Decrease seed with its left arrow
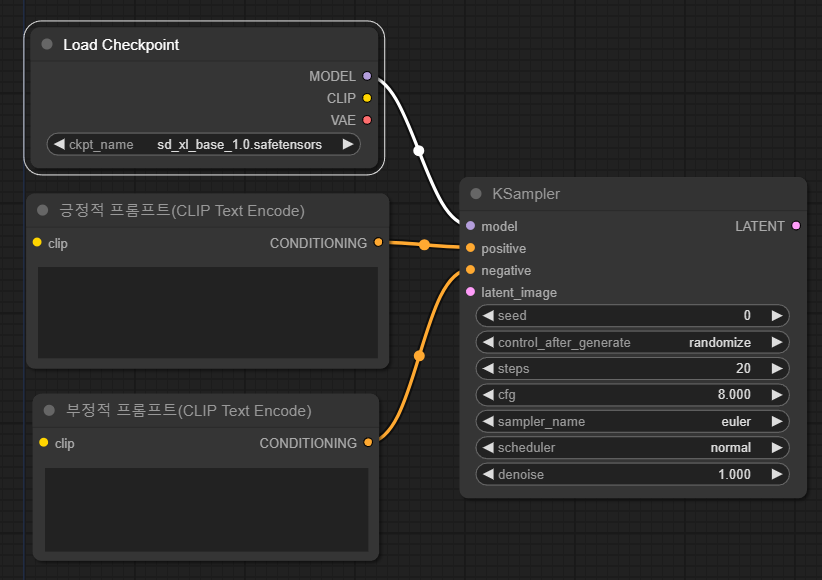The image size is (822, 580). 488,315
